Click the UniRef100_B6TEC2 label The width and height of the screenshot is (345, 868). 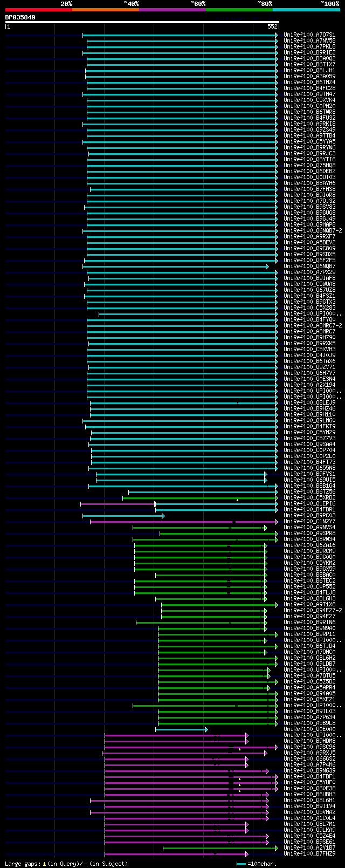tap(309, 581)
